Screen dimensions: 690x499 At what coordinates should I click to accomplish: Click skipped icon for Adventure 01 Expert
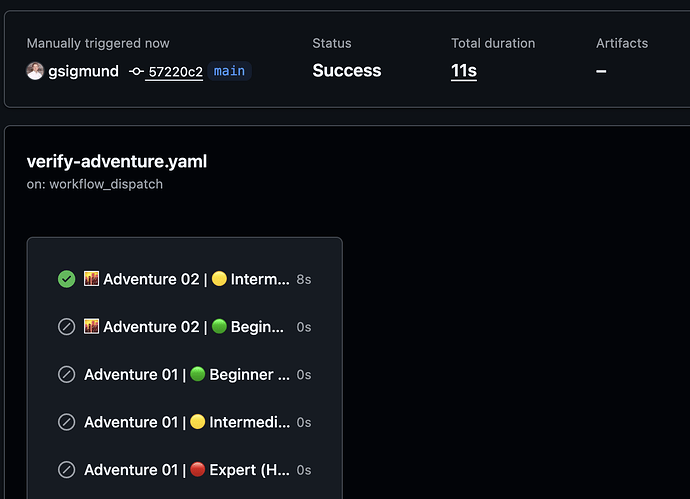tap(66, 470)
